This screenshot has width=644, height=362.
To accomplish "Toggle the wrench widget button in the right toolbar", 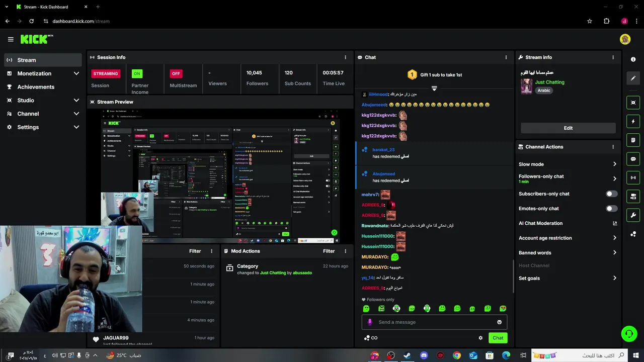I will [x=633, y=215].
